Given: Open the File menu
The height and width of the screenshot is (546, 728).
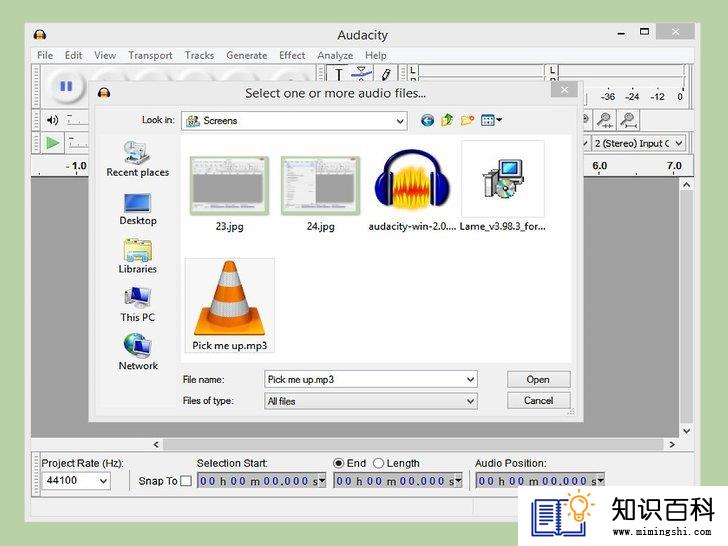Looking at the screenshot, I should click(x=45, y=55).
